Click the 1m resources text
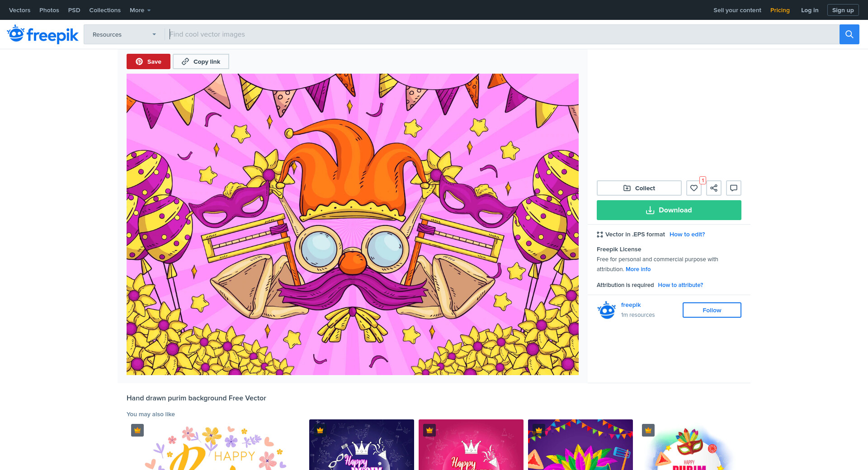868x470 pixels. click(x=638, y=315)
